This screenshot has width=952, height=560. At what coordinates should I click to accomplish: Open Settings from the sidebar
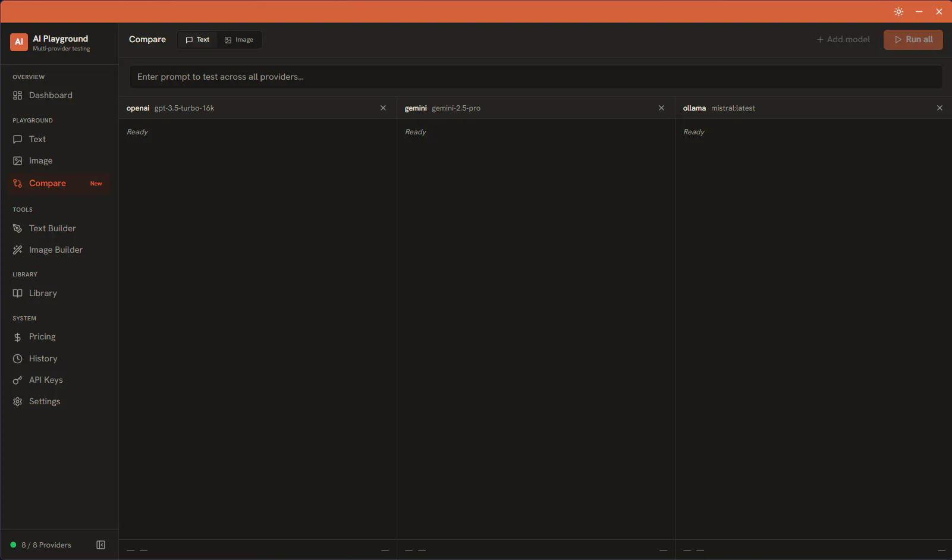click(x=59, y=401)
